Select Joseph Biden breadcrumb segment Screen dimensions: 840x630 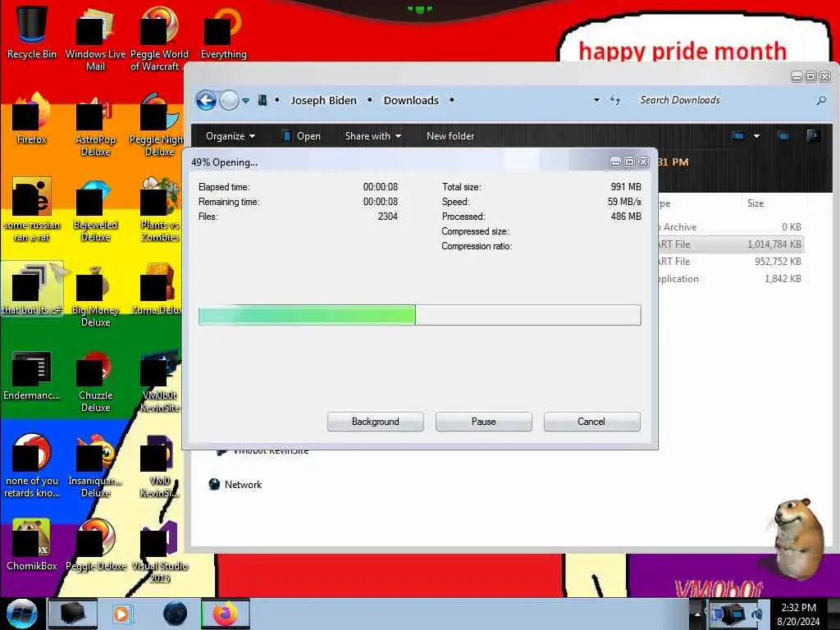(323, 100)
